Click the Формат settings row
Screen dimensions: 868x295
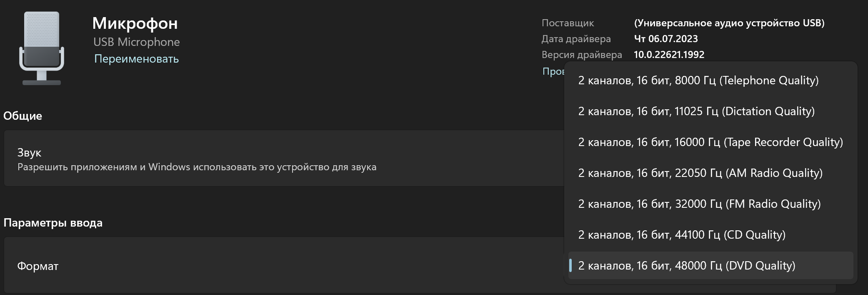pyautogui.click(x=250, y=266)
